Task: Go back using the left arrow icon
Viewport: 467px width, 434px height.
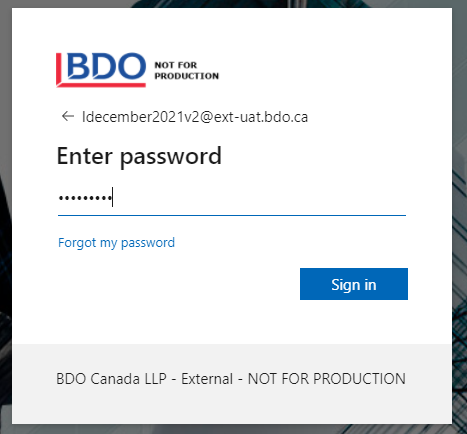Action: tap(68, 116)
